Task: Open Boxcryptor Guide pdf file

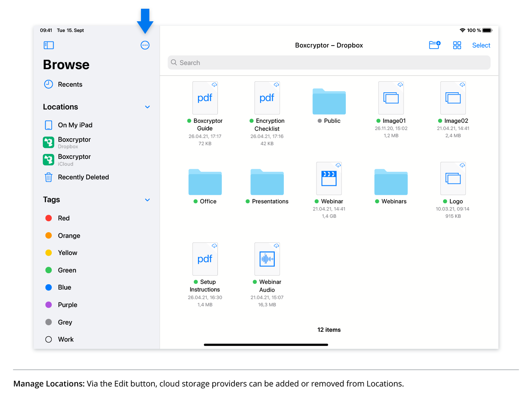Action: [205, 98]
